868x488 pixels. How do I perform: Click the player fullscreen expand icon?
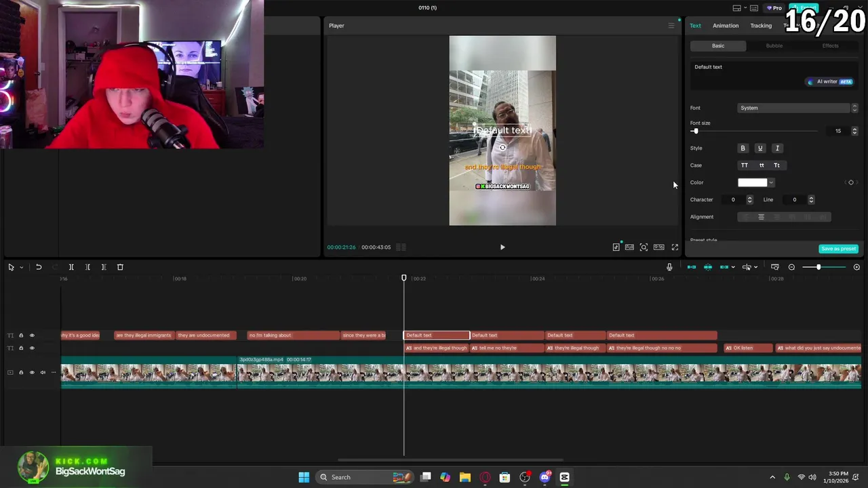[675, 247]
